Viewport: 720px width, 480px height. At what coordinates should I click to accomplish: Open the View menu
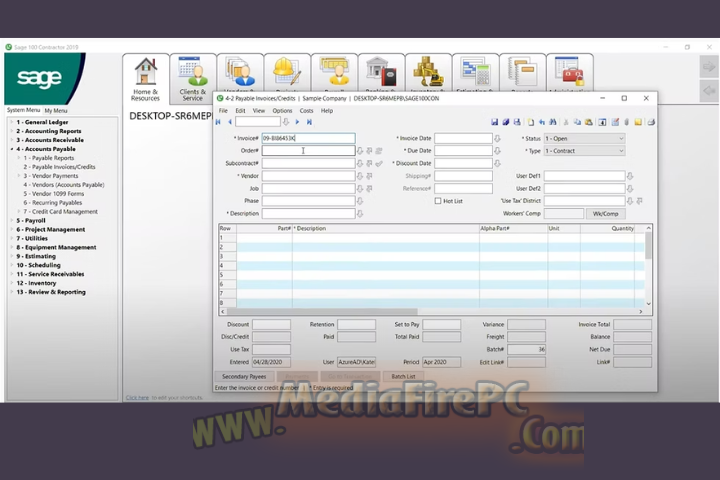(259, 111)
